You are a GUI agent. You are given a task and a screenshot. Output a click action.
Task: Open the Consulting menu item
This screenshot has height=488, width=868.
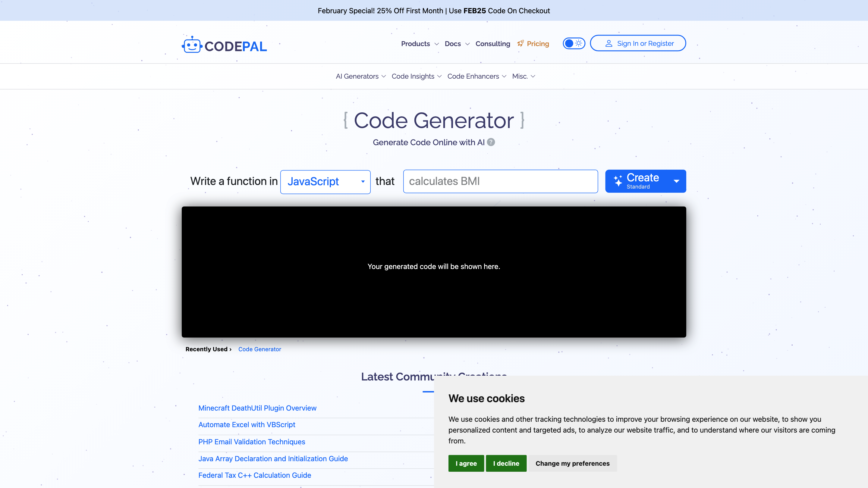click(x=493, y=44)
